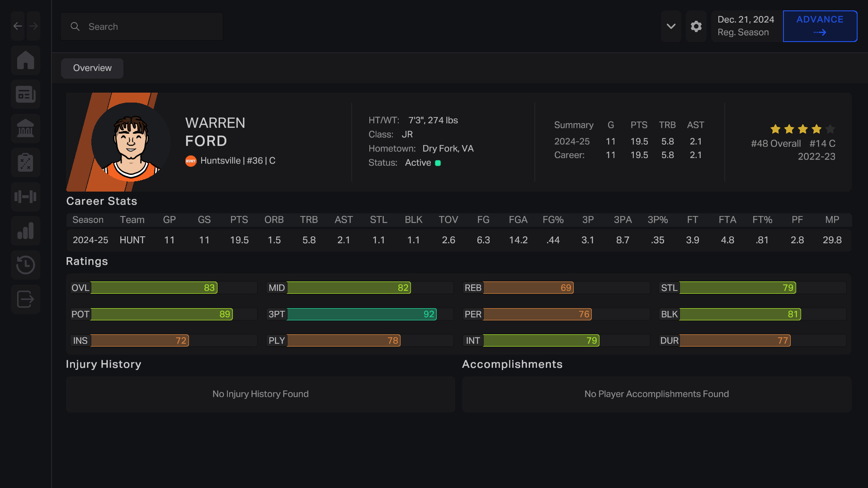Click inside the Search field
868x488 pixels.
[x=142, y=26]
